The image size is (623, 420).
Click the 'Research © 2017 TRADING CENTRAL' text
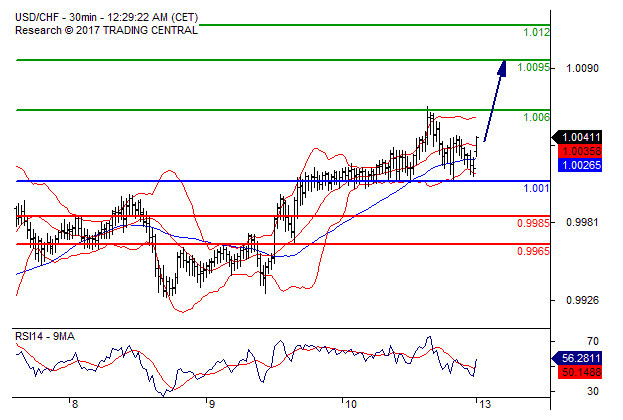(106, 31)
